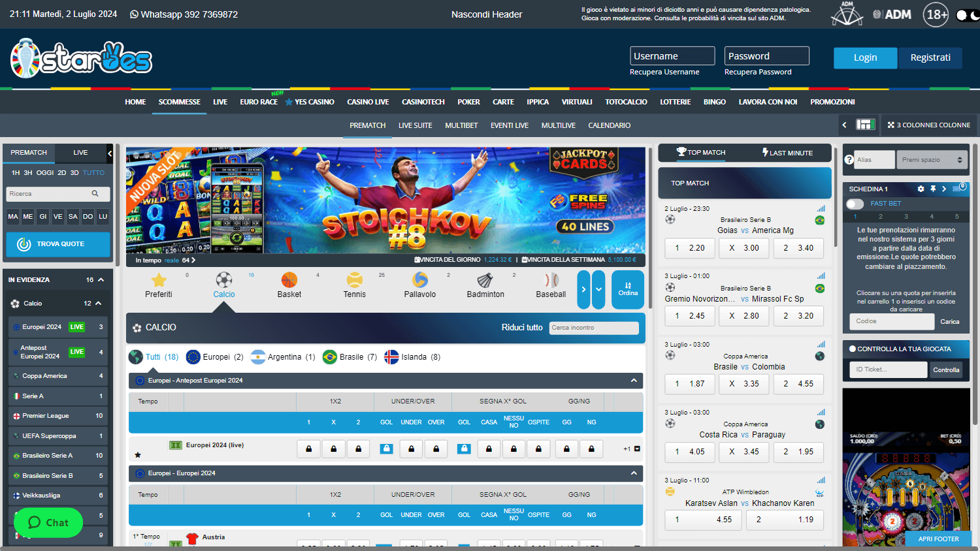980x551 pixels.
Task: Collapse the left sidebar with arrow
Action: [x=110, y=153]
